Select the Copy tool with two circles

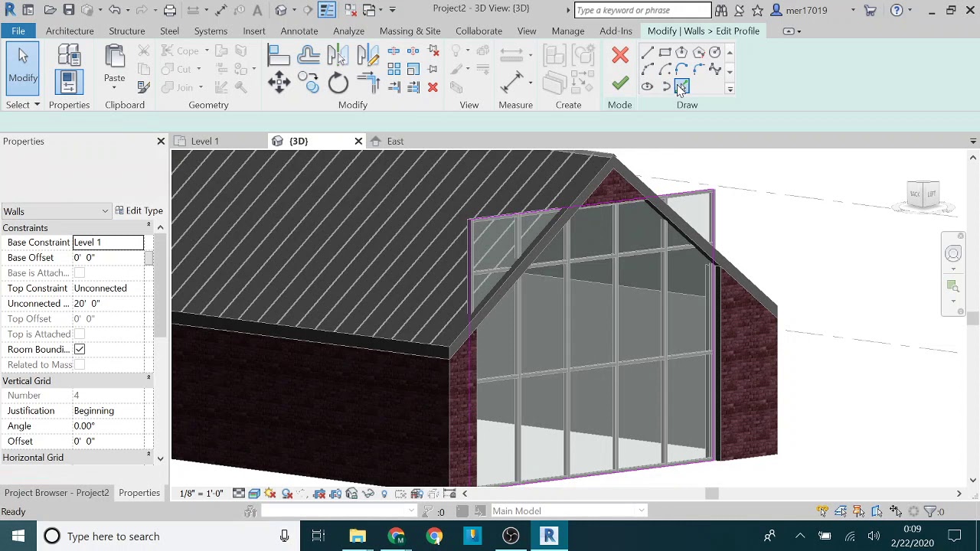tap(309, 83)
